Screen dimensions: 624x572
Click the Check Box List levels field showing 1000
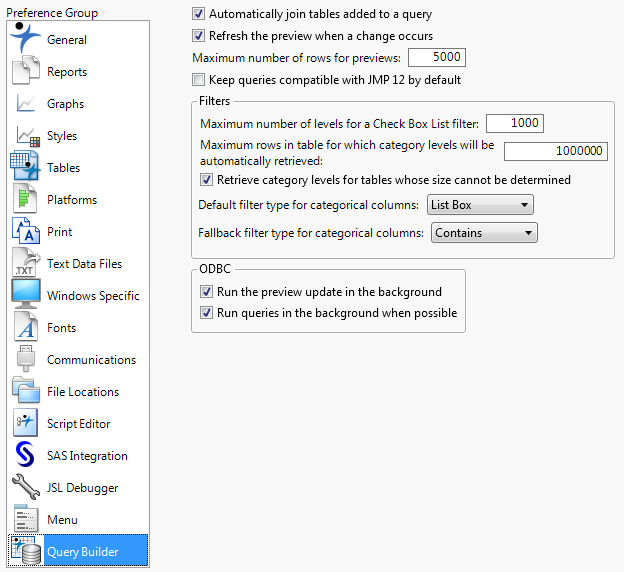pyautogui.click(x=515, y=123)
